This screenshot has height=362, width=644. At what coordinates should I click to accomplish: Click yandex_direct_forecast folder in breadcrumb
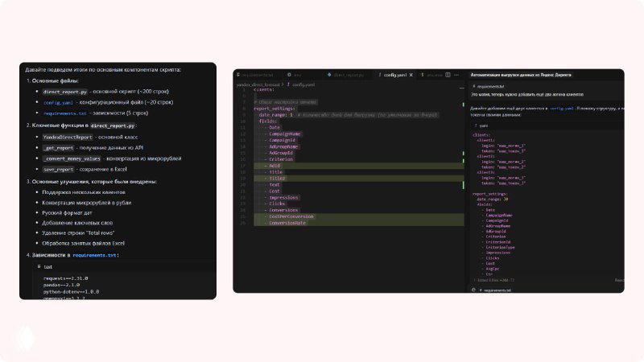[258, 84]
